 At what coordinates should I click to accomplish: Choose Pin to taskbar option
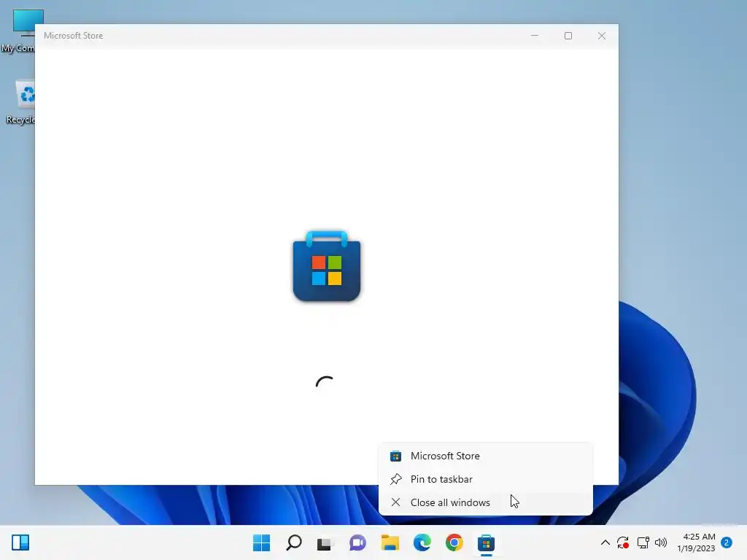(x=485, y=480)
